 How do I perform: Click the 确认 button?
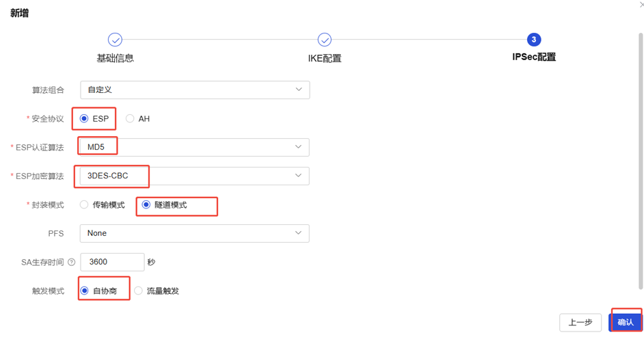click(x=626, y=323)
